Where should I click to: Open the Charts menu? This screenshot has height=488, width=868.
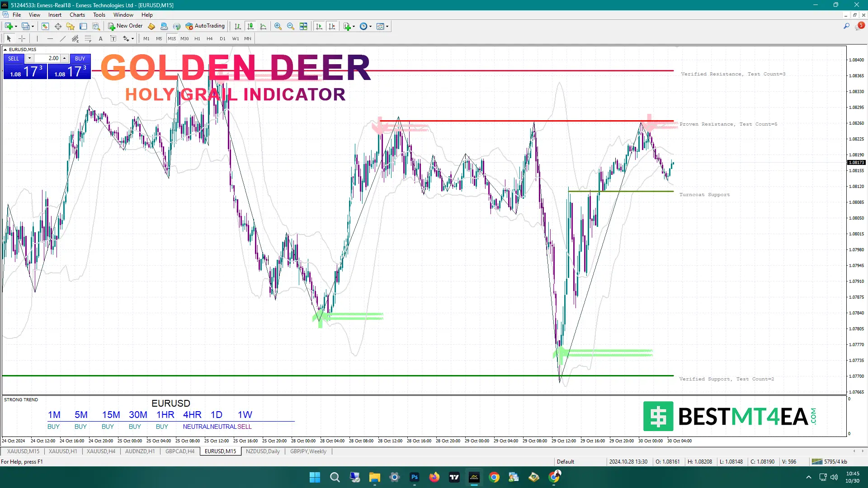(77, 14)
